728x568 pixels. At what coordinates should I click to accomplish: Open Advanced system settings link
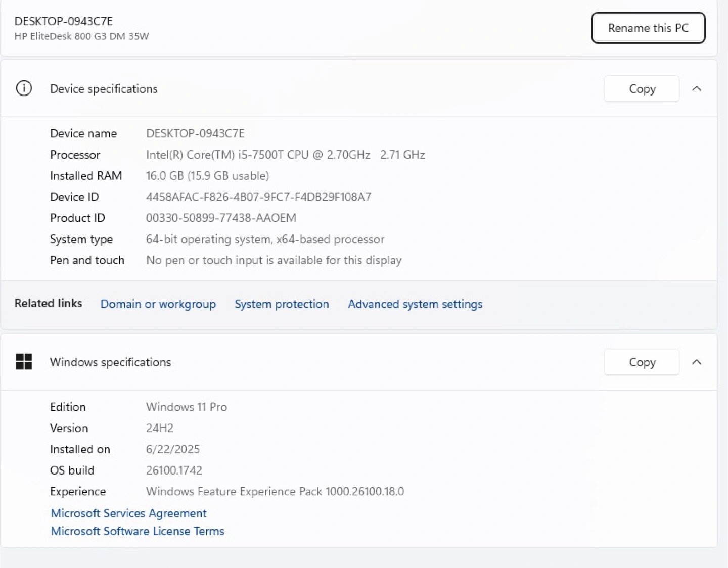pyautogui.click(x=415, y=304)
